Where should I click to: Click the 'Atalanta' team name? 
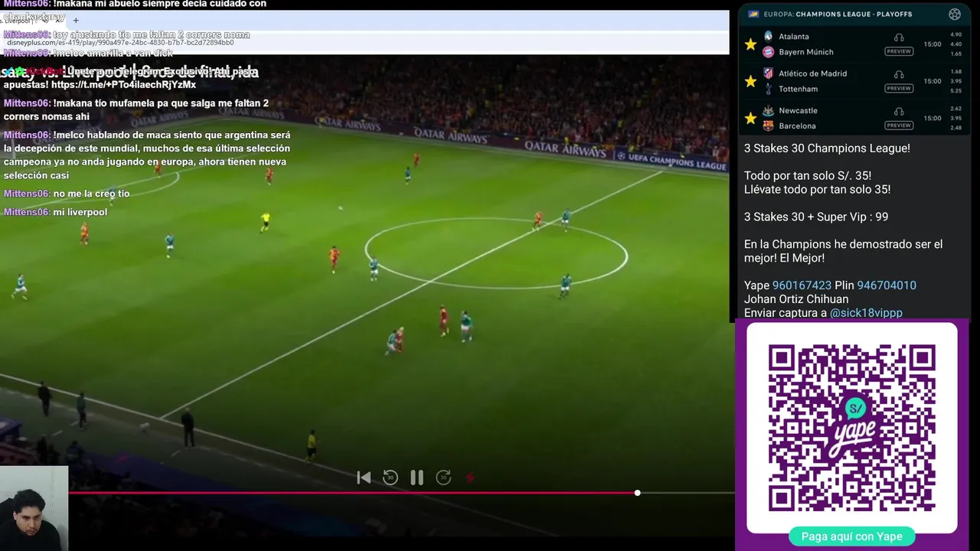794,37
